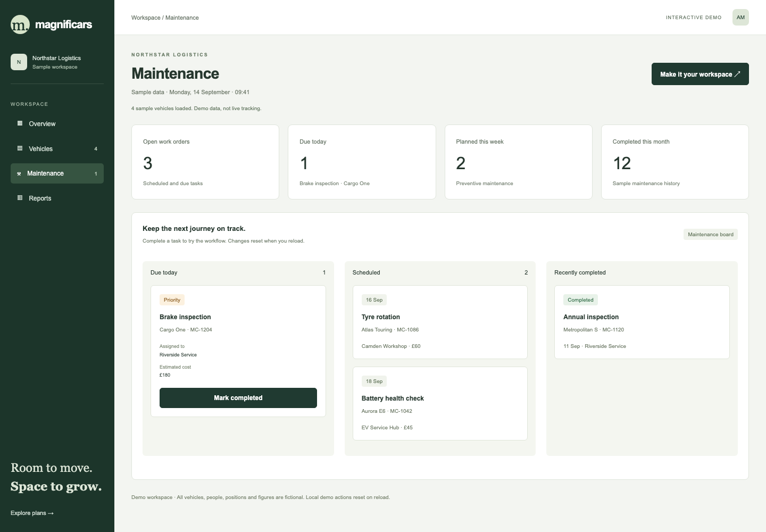Click the Reports icon in sidebar
Image resolution: width=766 pixels, height=532 pixels.
[20, 198]
